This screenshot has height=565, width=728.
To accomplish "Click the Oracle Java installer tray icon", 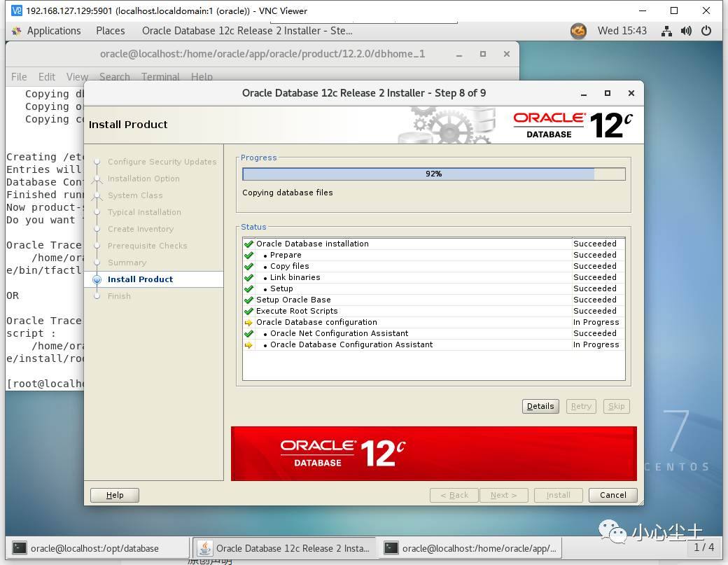I will [x=578, y=31].
